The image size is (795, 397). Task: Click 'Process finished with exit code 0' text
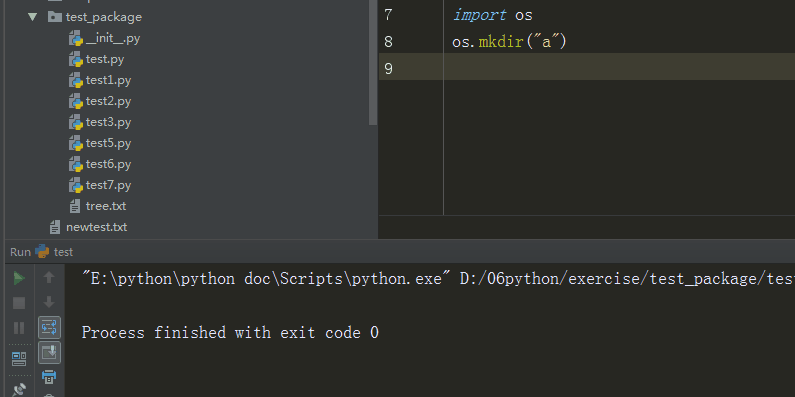pos(230,333)
